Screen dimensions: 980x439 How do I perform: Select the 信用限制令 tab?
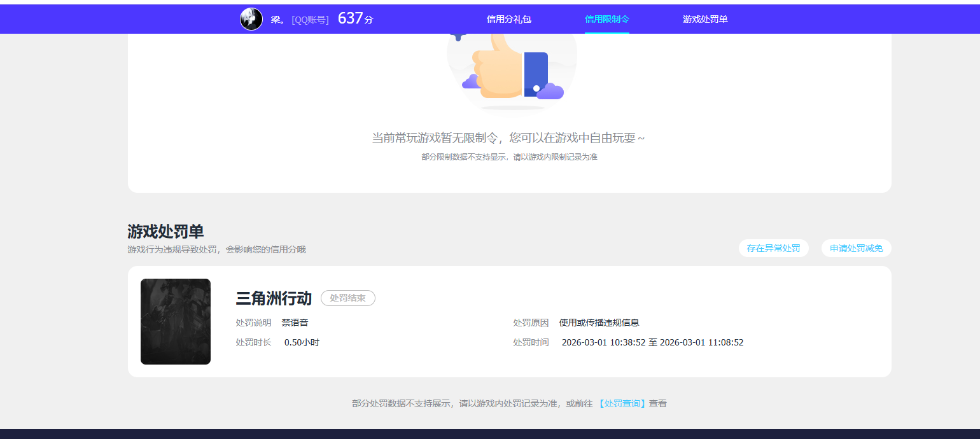click(x=606, y=20)
